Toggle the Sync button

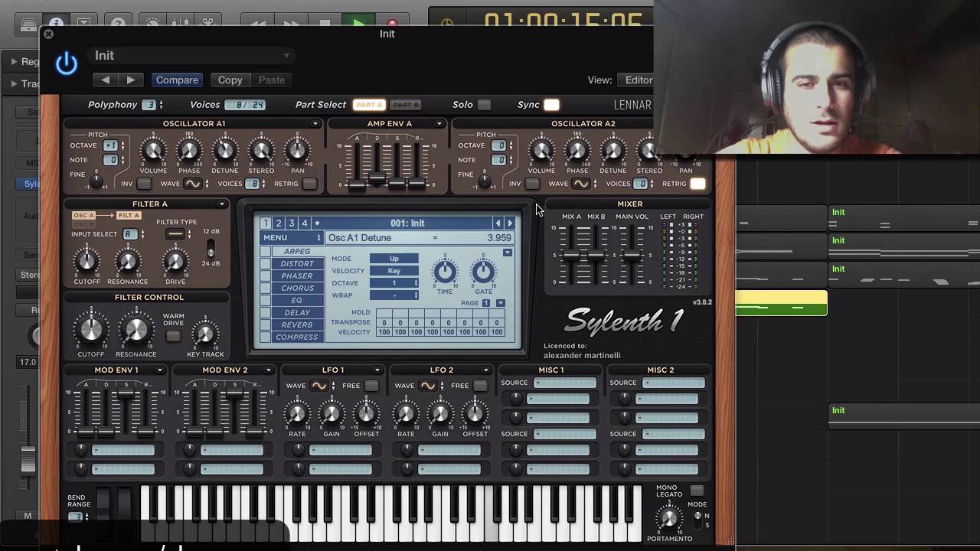tap(551, 105)
